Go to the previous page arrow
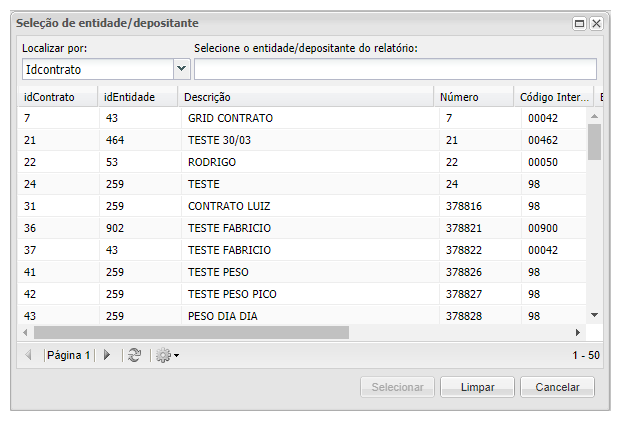The image size is (621, 421). pos(28,355)
